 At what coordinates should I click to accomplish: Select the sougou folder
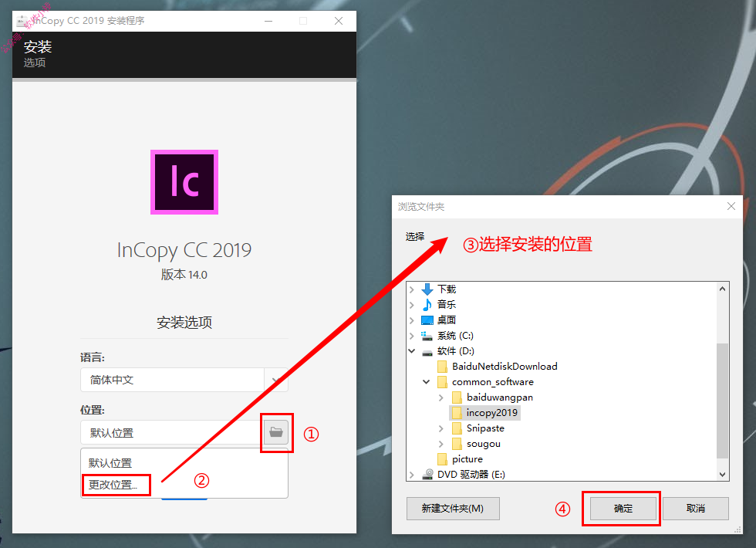[484, 444]
